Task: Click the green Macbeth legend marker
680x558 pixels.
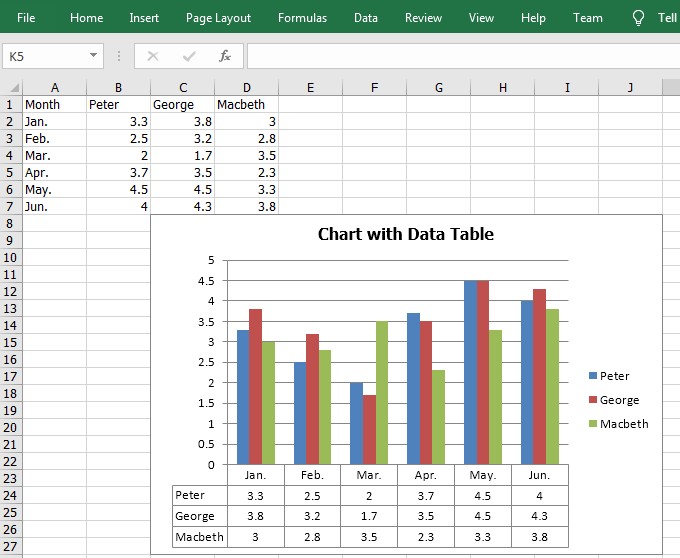Action: [592, 423]
